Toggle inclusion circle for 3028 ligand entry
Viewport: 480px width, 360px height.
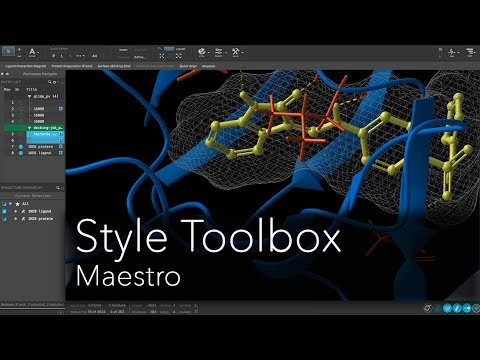(21, 153)
